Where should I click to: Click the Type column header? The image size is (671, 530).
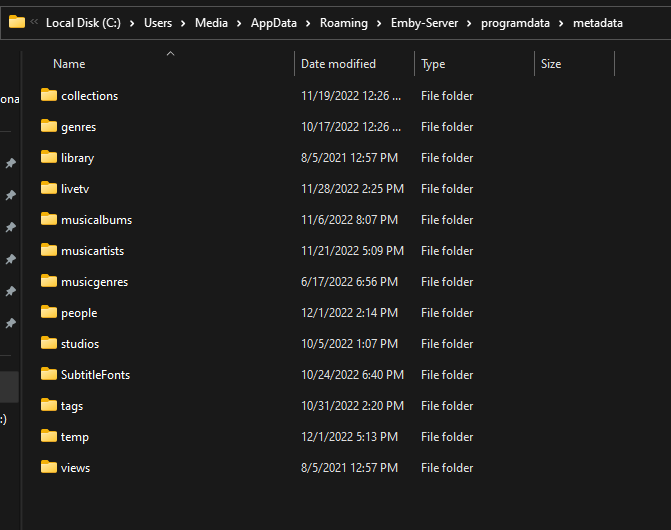pyautogui.click(x=433, y=64)
